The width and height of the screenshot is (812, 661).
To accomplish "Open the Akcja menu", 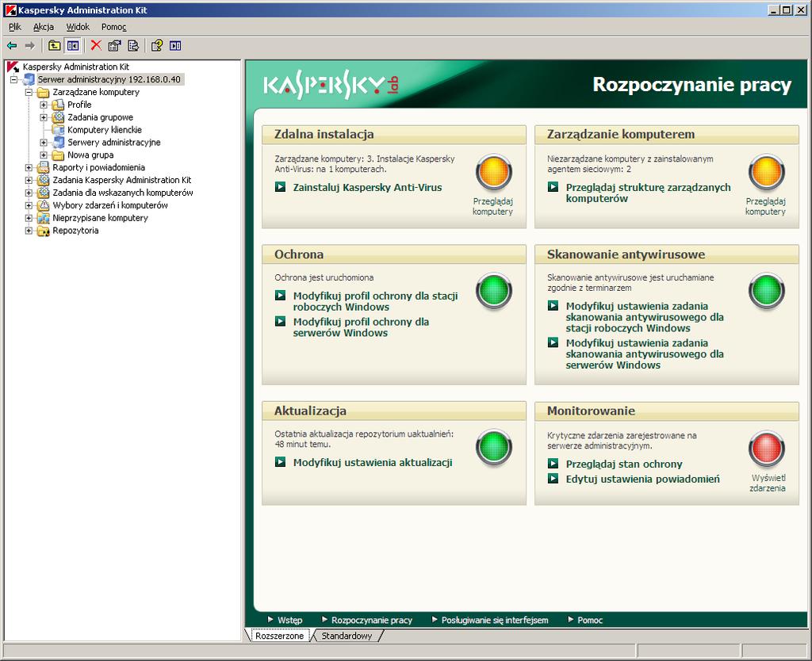I will 44,27.
